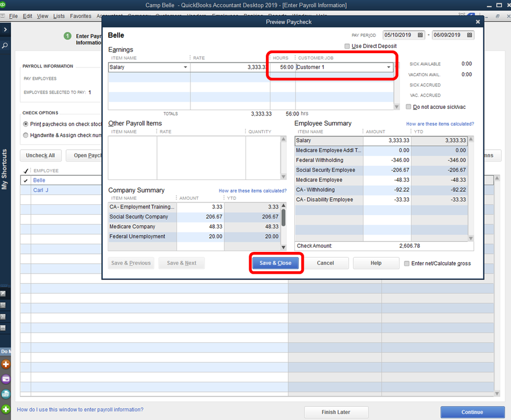The width and height of the screenshot is (511, 420).
Task: Check Do not accrue sick/vac
Action: [408, 107]
